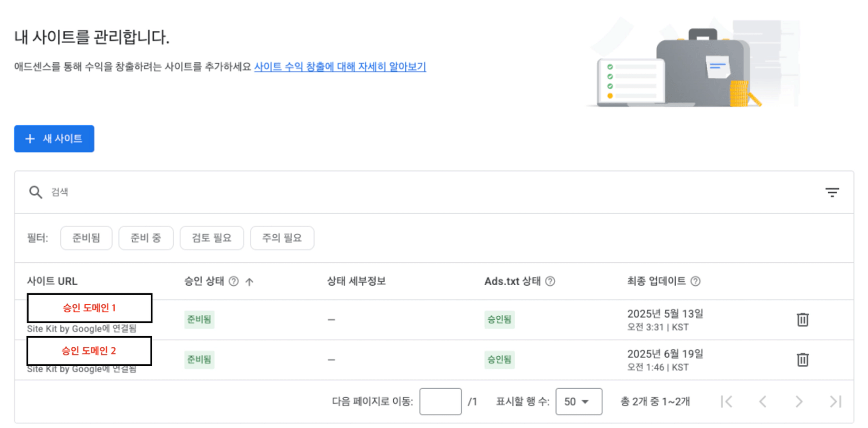Go to the next page
Viewport: 868px width, 428px height.
(x=799, y=401)
